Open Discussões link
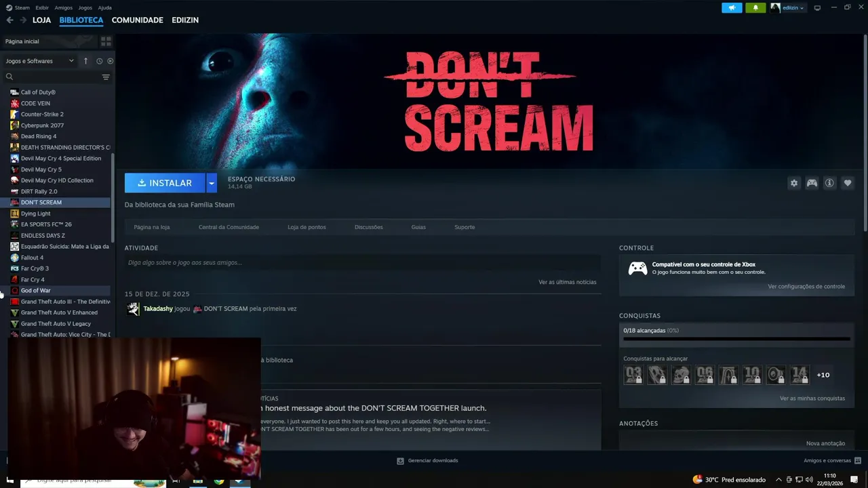 369,227
